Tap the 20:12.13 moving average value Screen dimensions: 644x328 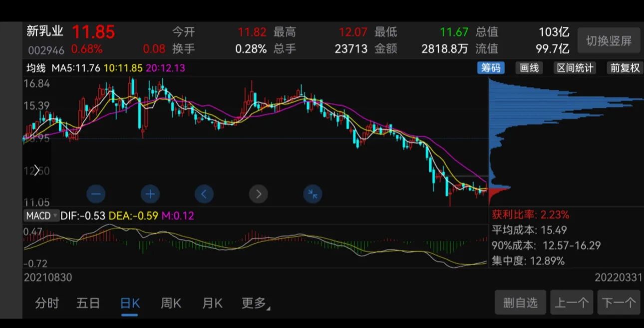point(165,68)
